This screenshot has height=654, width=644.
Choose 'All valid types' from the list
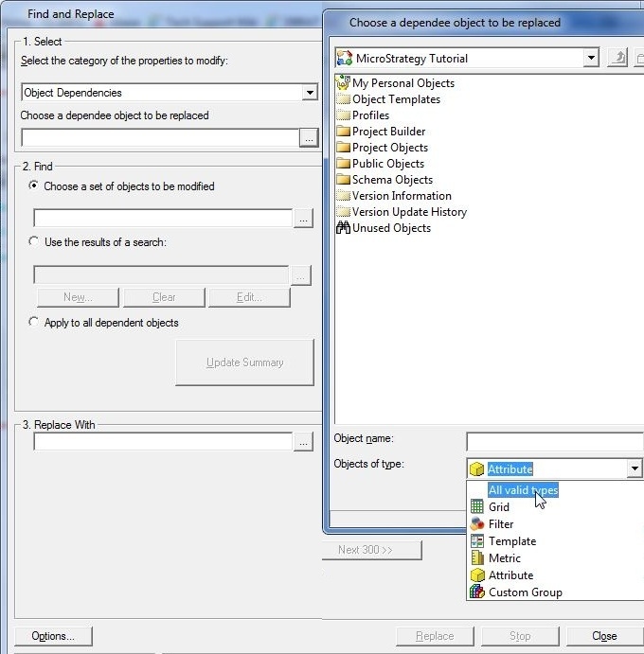coord(523,490)
